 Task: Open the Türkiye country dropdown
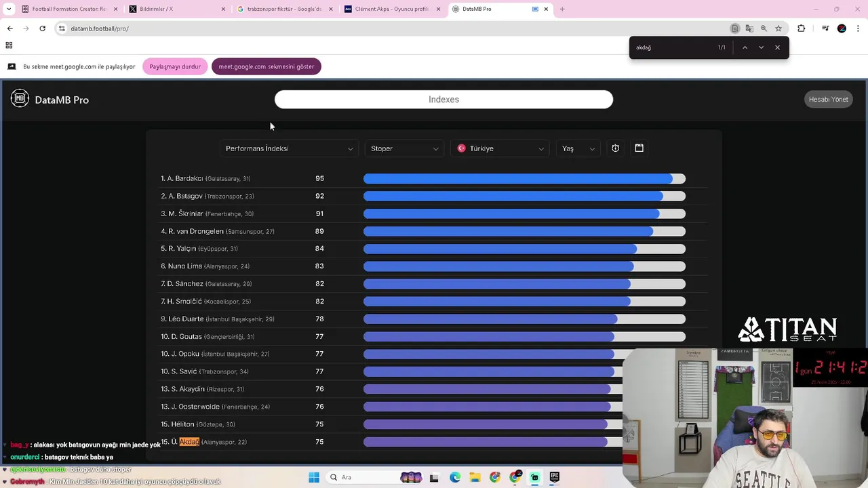500,148
